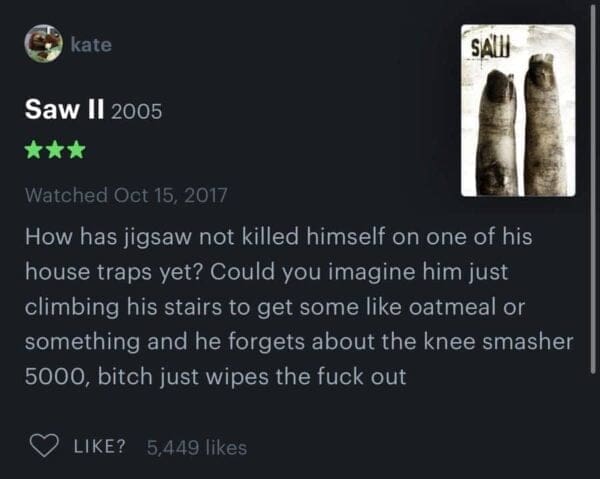Image resolution: width=600 pixels, height=479 pixels.
Task: Click the first green rating star
Action: [34, 150]
